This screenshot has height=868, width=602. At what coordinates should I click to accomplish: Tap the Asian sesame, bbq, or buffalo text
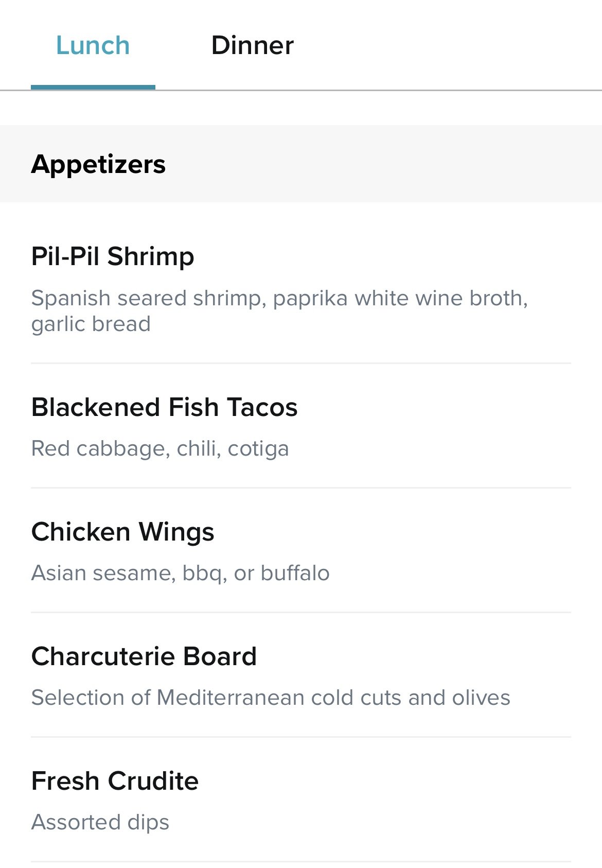tap(180, 573)
